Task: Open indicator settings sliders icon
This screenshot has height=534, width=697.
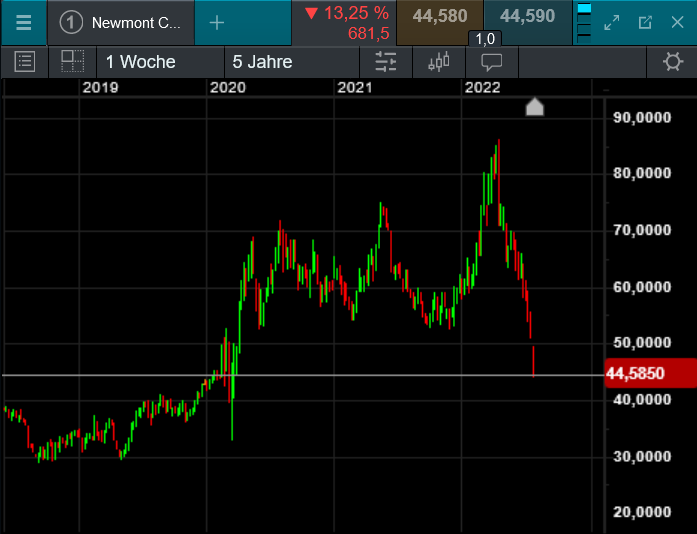Action: [386, 62]
